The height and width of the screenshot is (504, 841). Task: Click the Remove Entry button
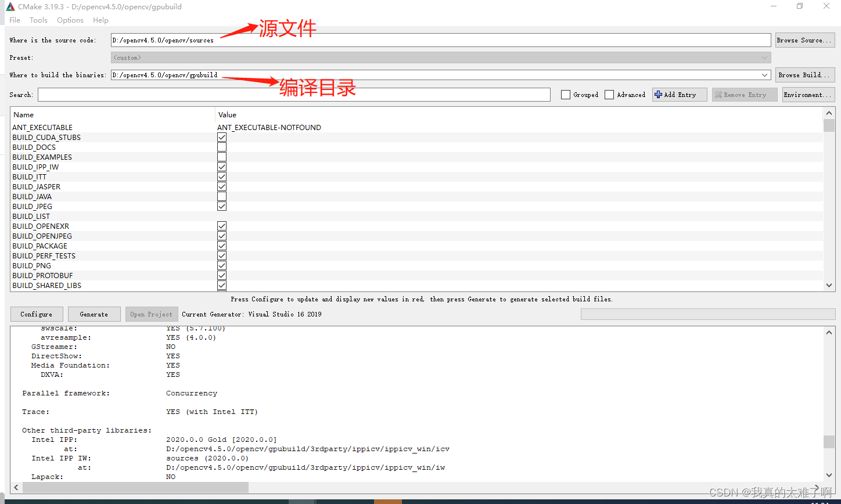click(x=745, y=95)
